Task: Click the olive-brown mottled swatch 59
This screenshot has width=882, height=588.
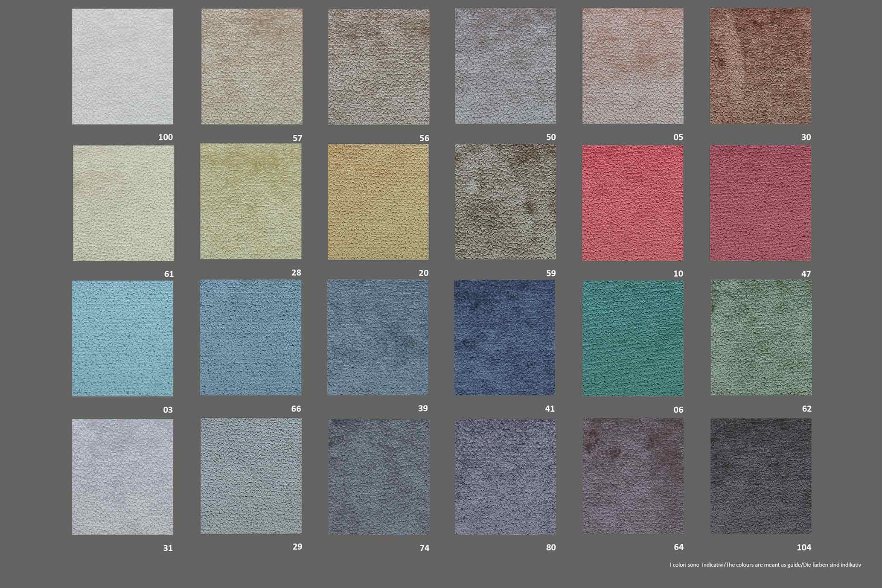Action: point(505,202)
